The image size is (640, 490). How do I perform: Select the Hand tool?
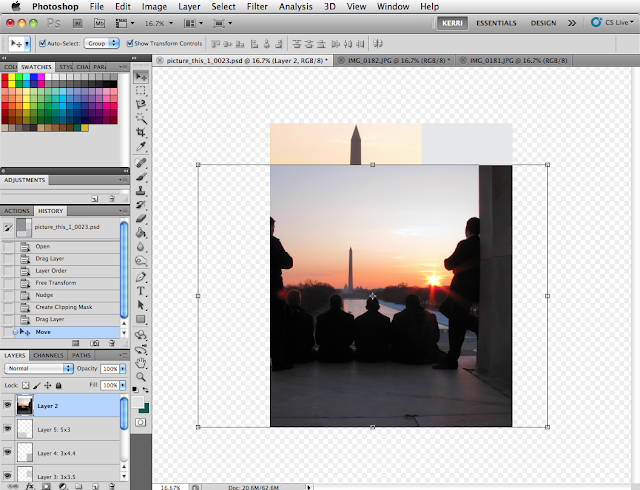click(141, 363)
